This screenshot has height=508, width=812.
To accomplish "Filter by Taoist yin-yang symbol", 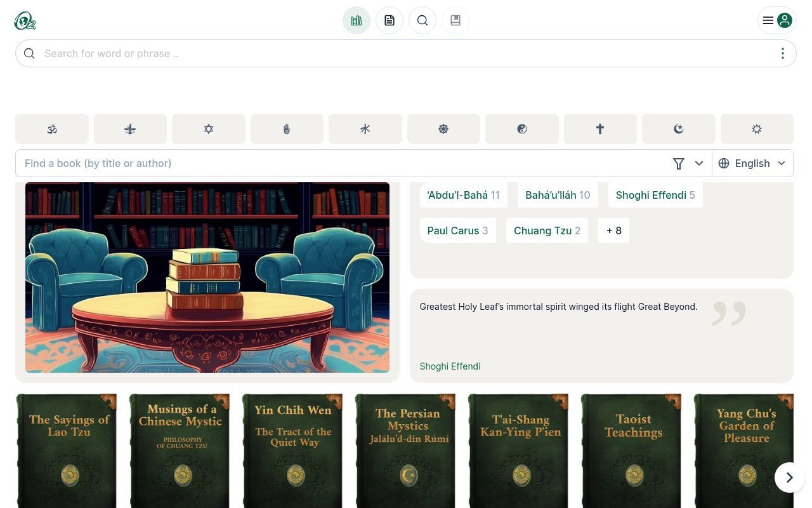I will pyautogui.click(x=522, y=129).
